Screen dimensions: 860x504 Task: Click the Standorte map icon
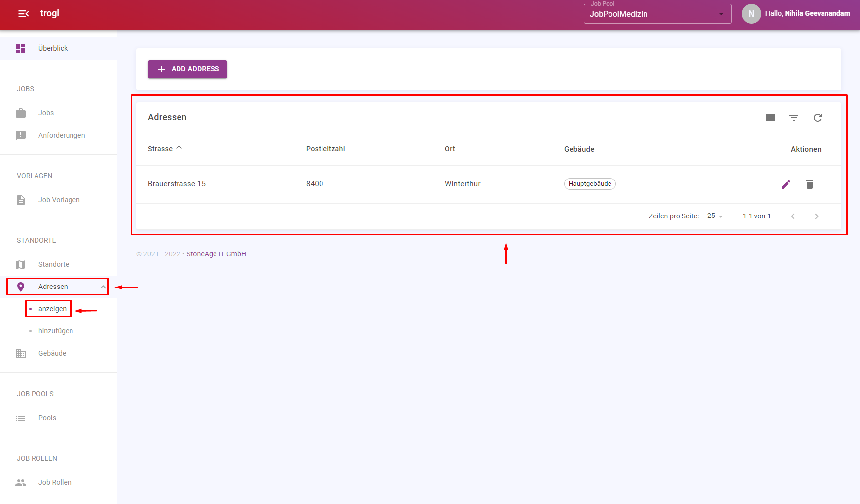21,264
